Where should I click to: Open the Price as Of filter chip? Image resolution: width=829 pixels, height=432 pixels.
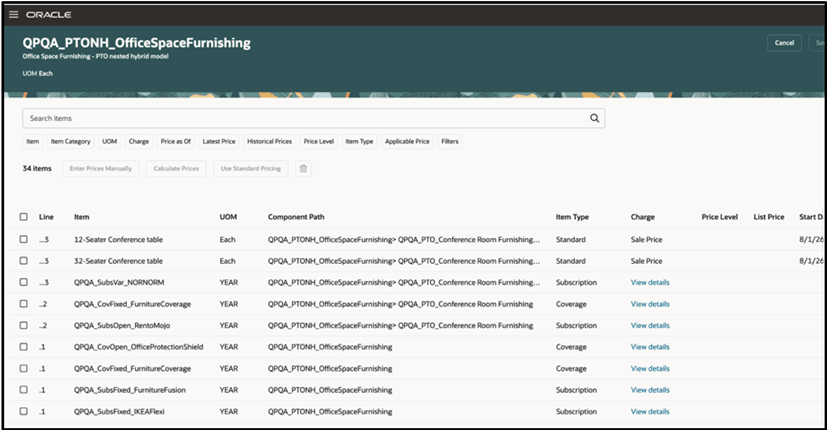(x=176, y=142)
